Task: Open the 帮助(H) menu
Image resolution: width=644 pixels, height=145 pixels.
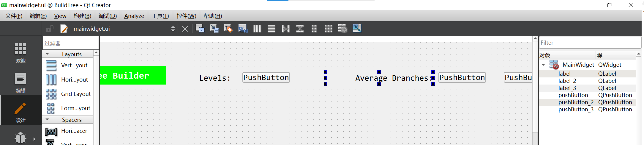Action: click(x=213, y=16)
